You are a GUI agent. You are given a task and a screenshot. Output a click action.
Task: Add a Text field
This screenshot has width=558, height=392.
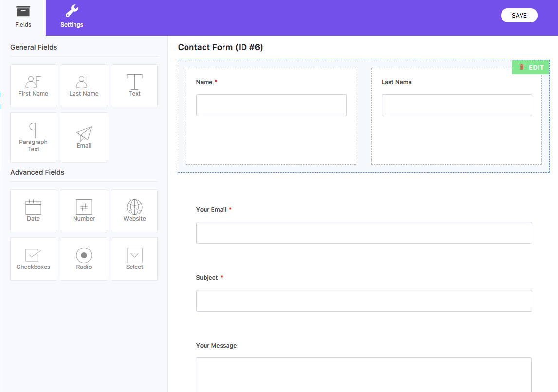pos(134,86)
